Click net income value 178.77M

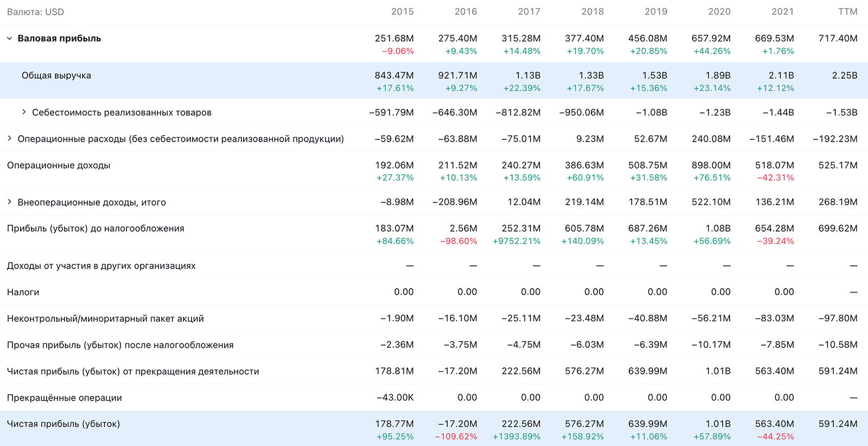[394, 424]
